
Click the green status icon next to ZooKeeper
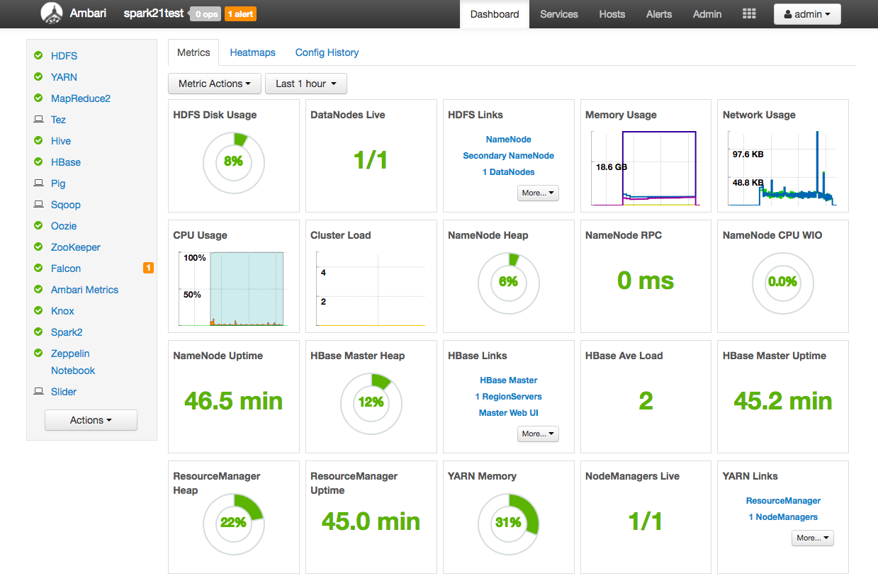click(x=38, y=247)
